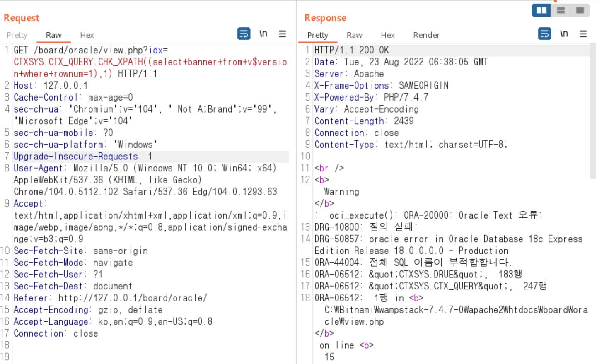Click X-Powered-By PHP/7.4.7 header

[371, 97]
